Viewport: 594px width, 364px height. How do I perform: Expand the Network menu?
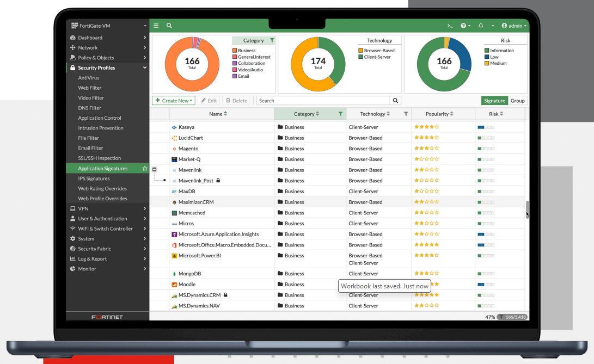click(x=108, y=48)
